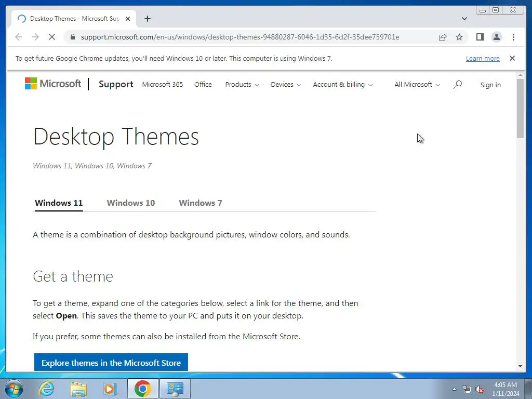Click the site security padlock icon
The image size is (532, 399).
(x=73, y=37)
